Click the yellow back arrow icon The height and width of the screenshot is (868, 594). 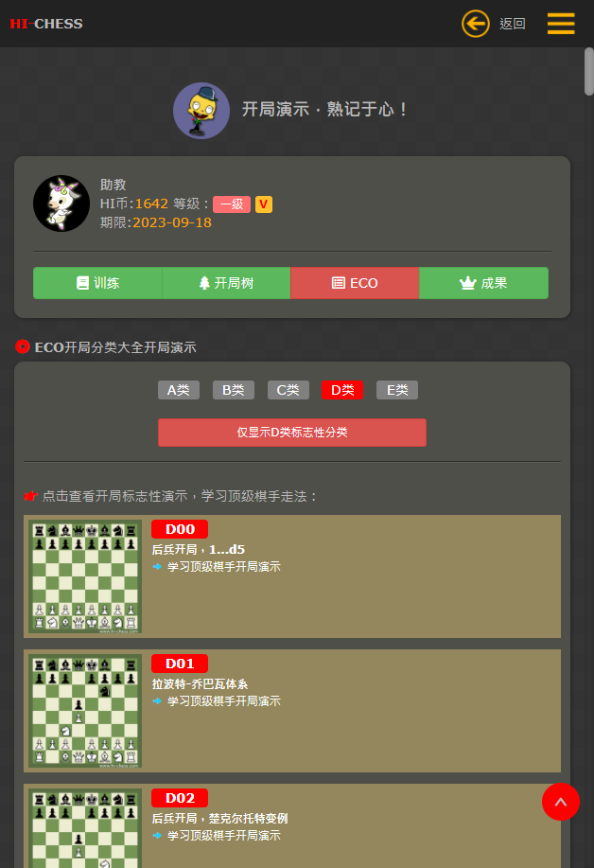(476, 24)
